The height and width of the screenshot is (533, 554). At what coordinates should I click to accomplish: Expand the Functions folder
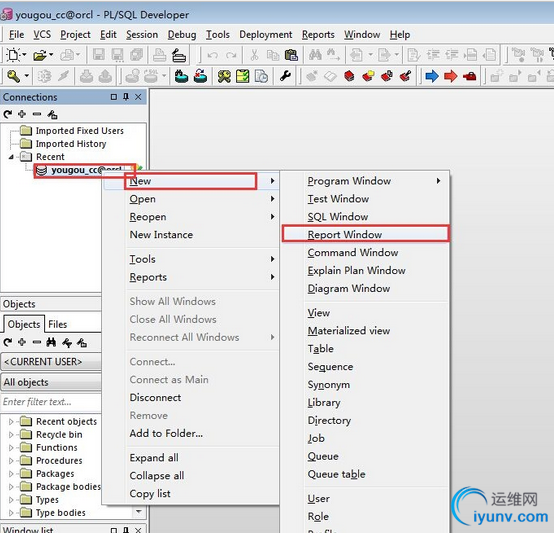click(x=11, y=448)
